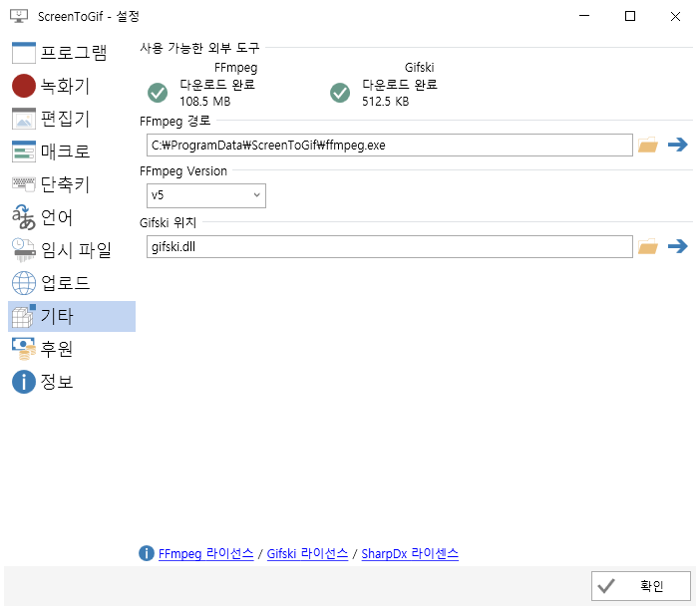Open the 단축키 settings section
Screen dimensions: 700x608
[72, 184]
